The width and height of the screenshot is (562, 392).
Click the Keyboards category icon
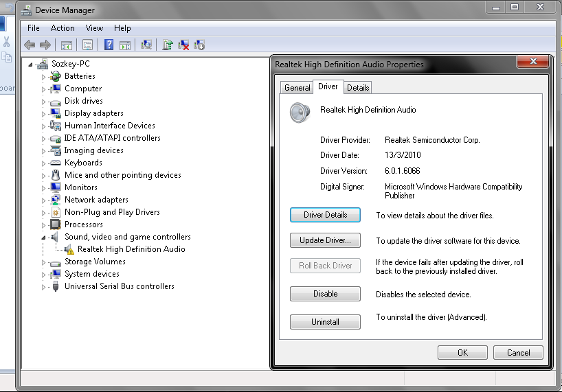[56, 163]
